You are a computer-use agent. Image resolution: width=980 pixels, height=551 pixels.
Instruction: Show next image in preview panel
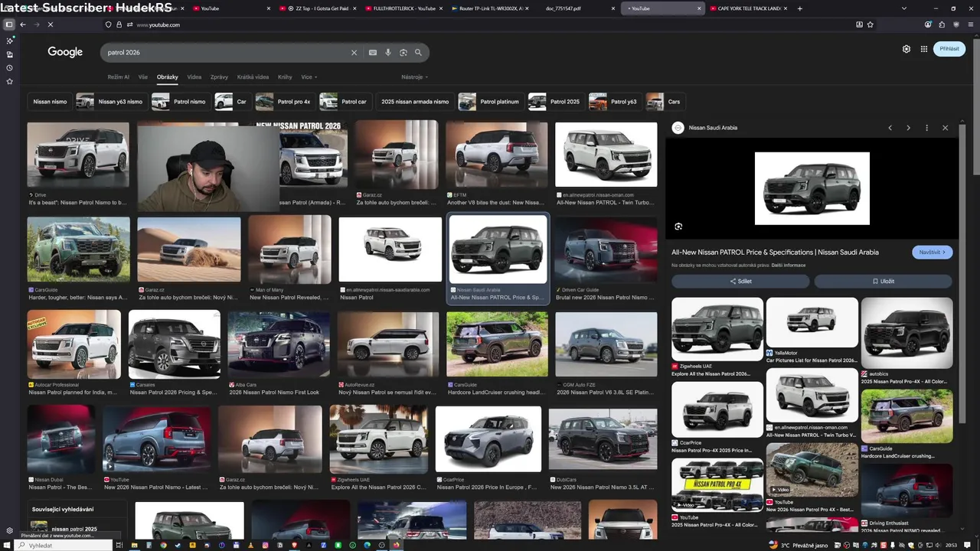click(x=908, y=128)
